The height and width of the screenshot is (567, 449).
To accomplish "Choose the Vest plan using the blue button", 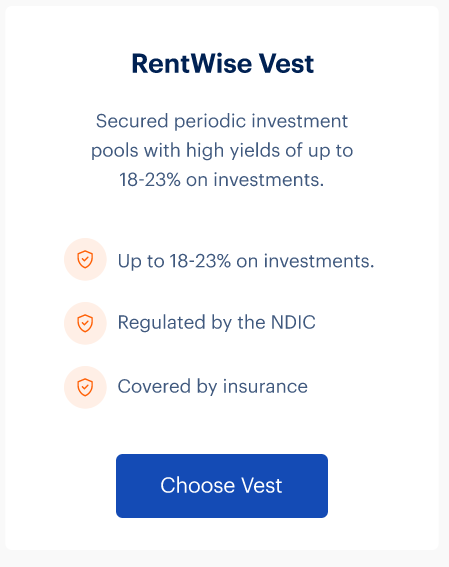I will pyautogui.click(x=222, y=486).
